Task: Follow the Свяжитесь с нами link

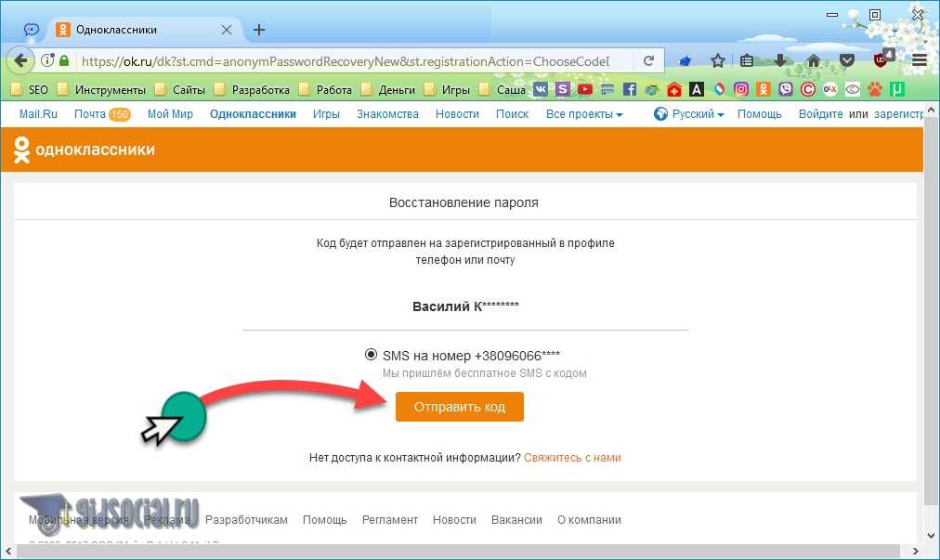Action: tap(572, 458)
